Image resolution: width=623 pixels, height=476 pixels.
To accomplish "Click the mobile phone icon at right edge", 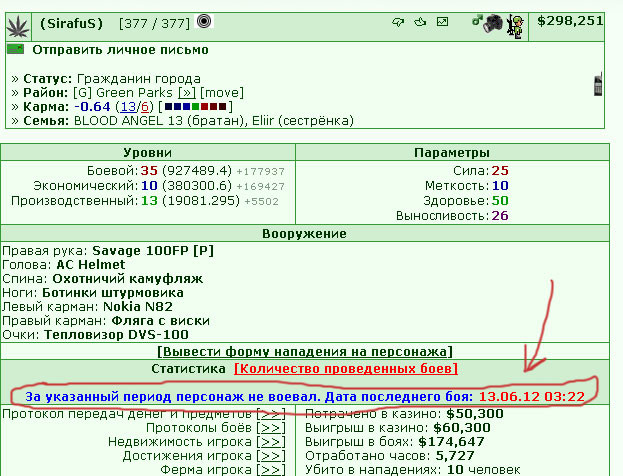I will click(598, 84).
